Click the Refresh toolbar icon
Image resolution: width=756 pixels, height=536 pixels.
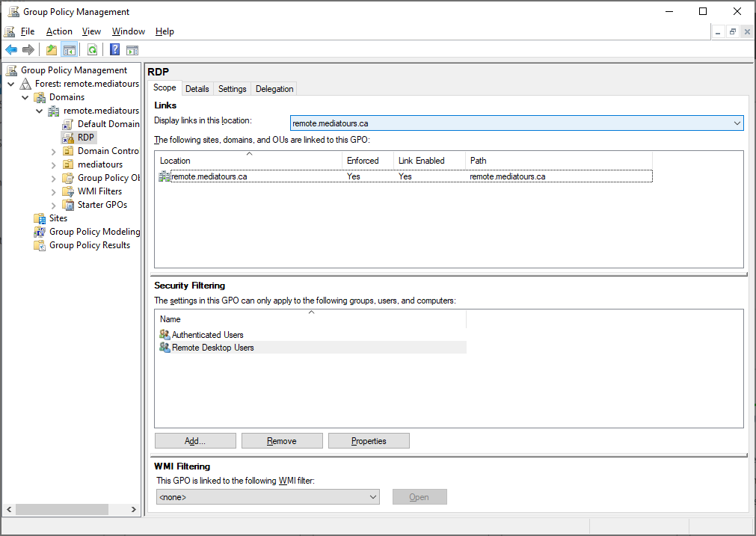click(x=92, y=49)
